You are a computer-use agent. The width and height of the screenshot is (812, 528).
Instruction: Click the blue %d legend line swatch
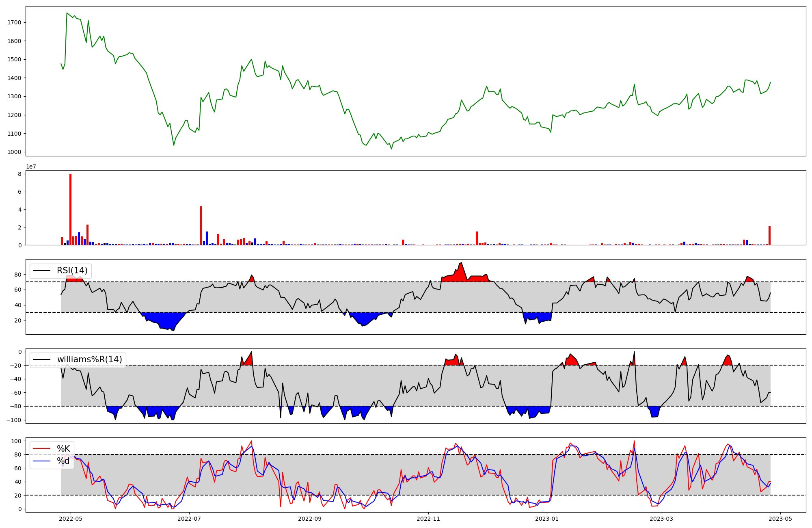click(41, 461)
